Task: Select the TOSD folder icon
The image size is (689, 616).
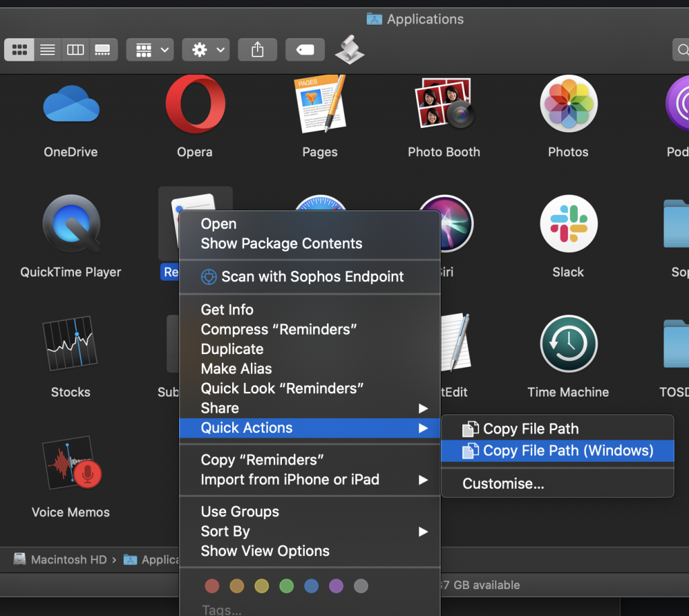Action: (676, 344)
